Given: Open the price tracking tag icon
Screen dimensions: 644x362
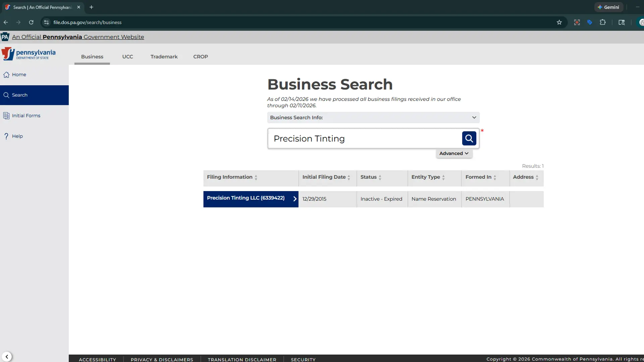Looking at the screenshot, I should pos(590,22).
